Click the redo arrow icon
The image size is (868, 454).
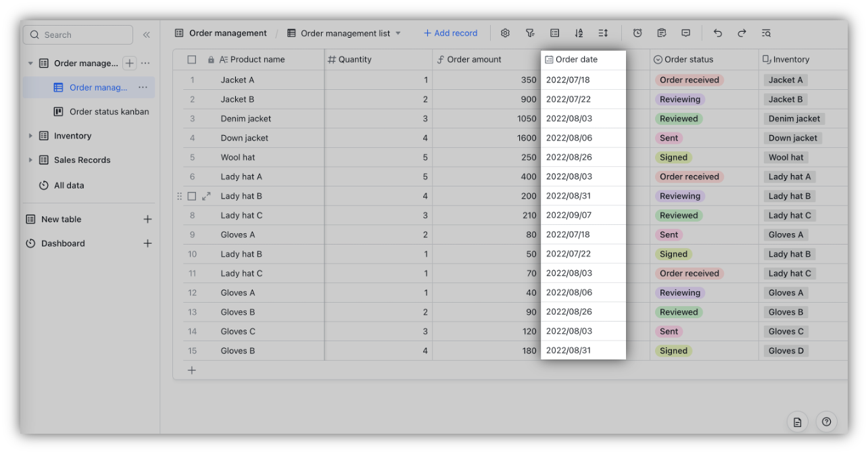point(742,33)
